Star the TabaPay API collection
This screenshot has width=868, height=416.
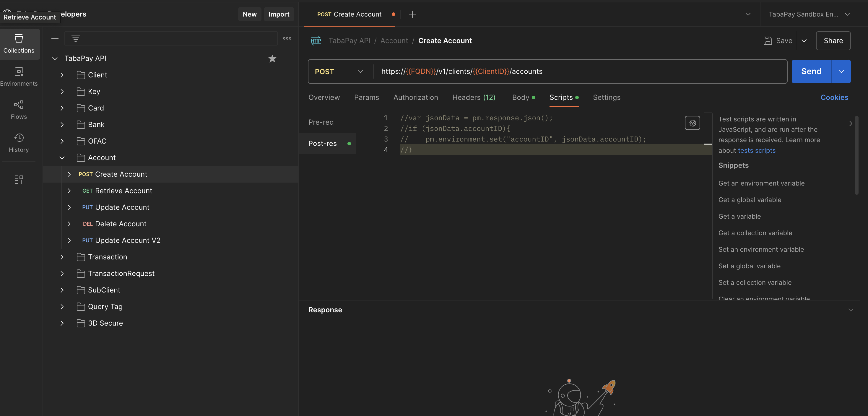tap(272, 58)
